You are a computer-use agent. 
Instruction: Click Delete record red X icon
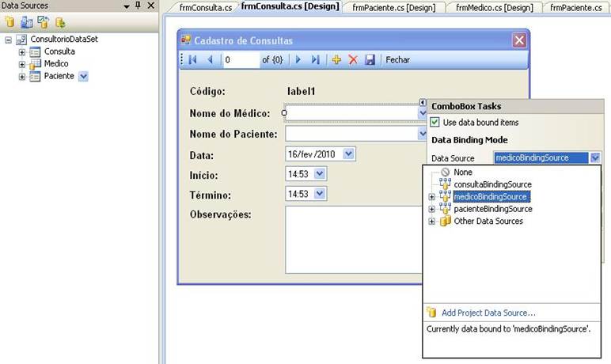(x=353, y=59)
